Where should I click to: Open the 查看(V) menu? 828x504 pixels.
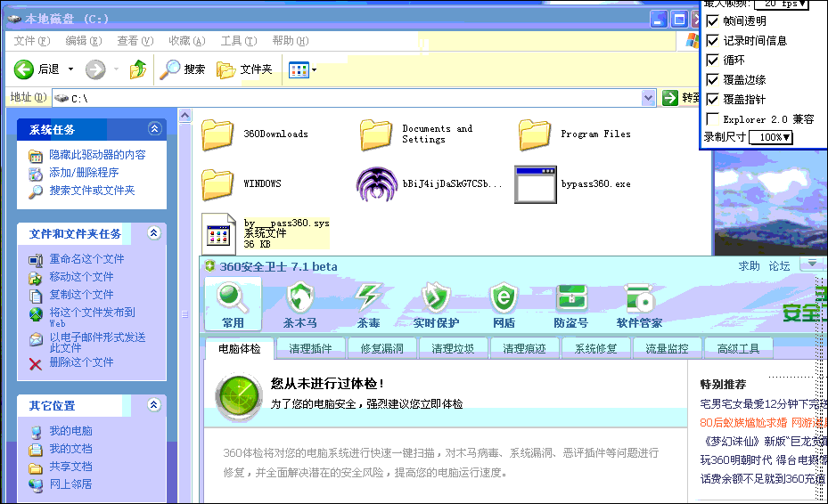point(135,41)
